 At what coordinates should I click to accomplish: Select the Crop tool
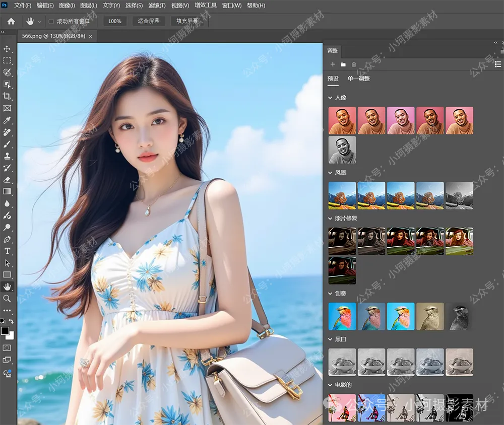[x=7, y=96]
